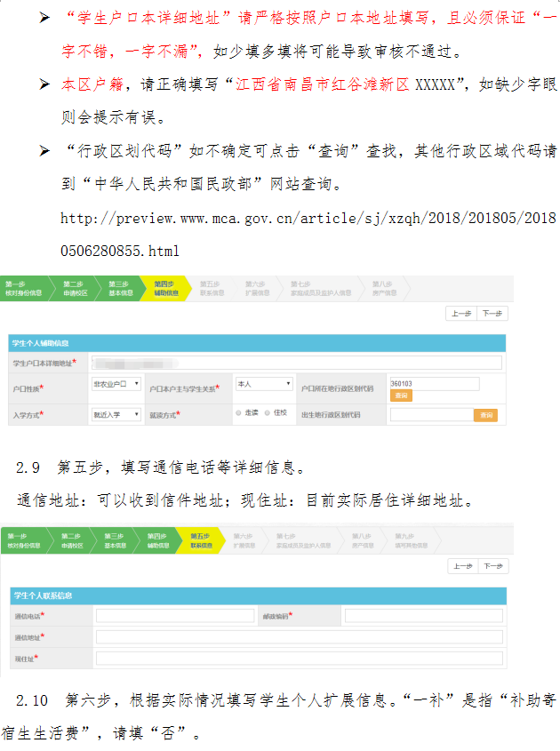Click the 通信电话 field label
Image resolution: width=560 pixels, height=751 pixels.
pos(29,616)
